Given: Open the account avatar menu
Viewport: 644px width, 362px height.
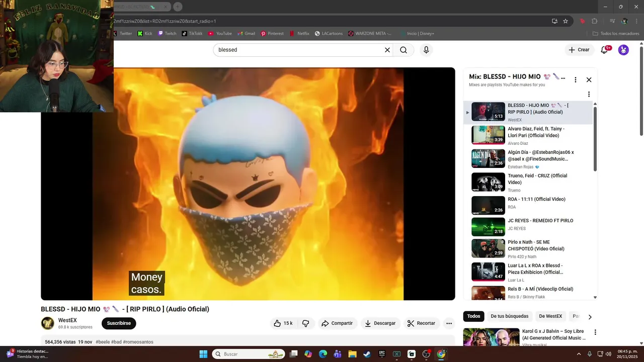Looking at the screenshot, I should tap(623, 50).
